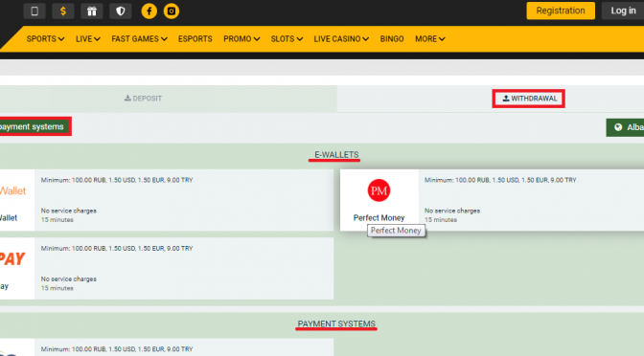Expand the MORE menu
This screenshot has width=644, height=356.
[x=429, y=39]
